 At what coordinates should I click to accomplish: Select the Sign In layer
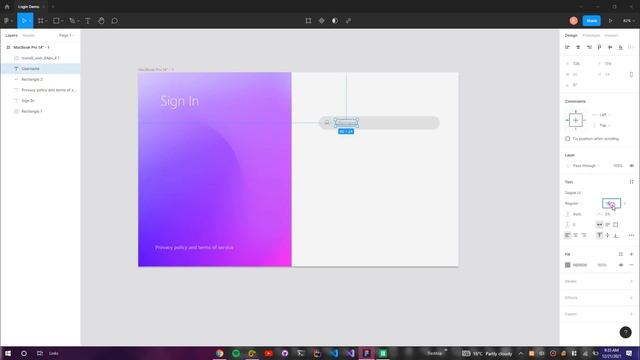click(40, 100)
